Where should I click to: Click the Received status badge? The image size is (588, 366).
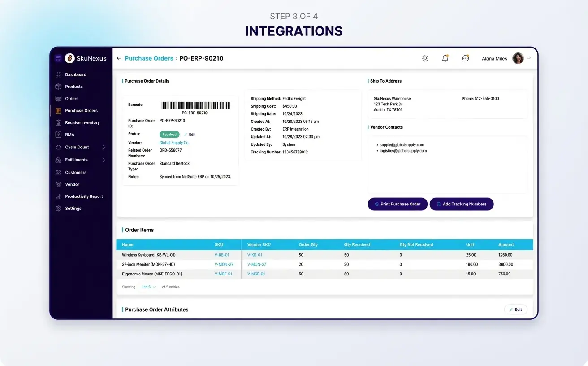pyautogui.click(x=169, y=134)
